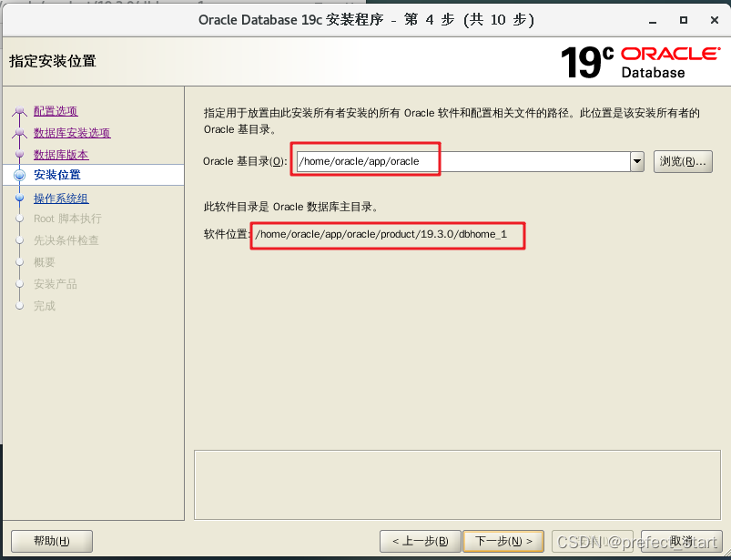Proceed with 下一步(N) button
Viewport: 731px width, 560px height.
(x=503, y=541)
